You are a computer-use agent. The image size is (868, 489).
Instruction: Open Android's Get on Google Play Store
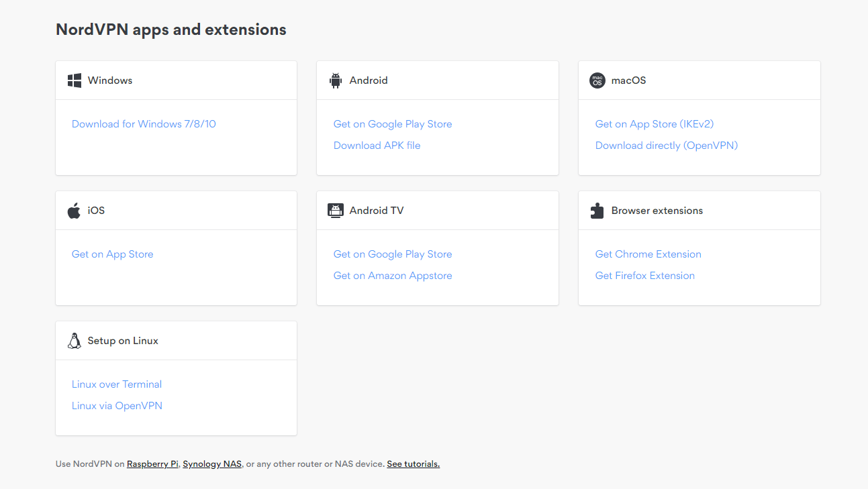point(393,124)
